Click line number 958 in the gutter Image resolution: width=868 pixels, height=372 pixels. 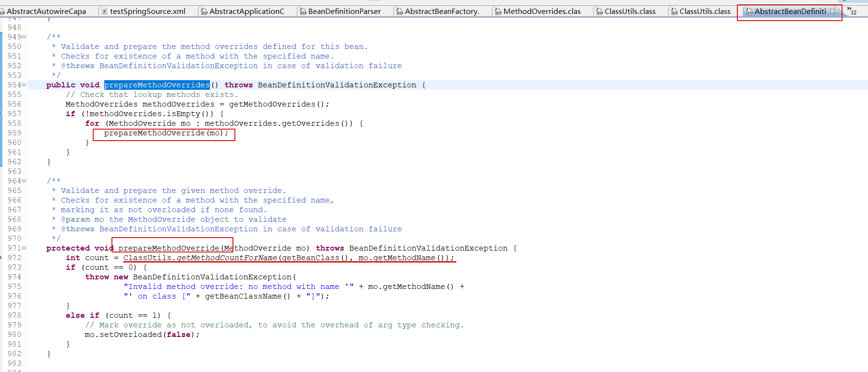coord(14,123)
